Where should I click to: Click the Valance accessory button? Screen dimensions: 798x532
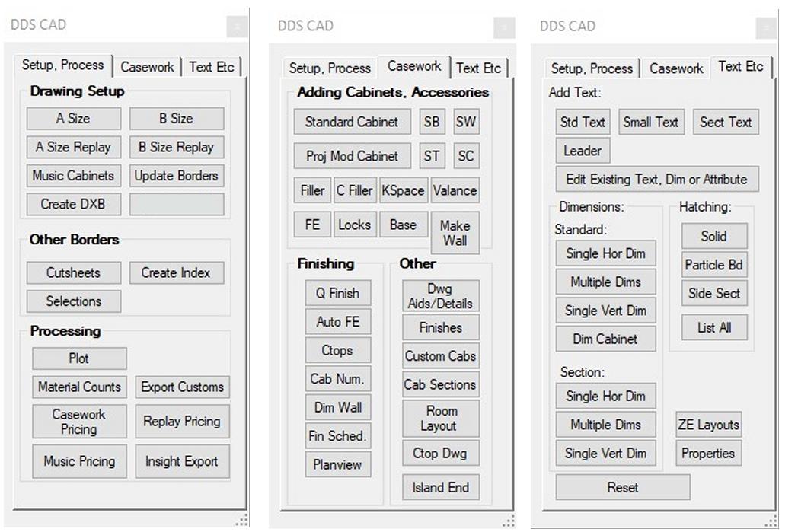[455, 190]
